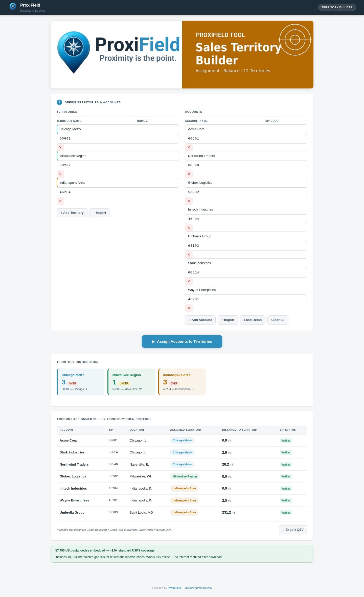Viewport: 364px width, 597px height.
Task: Delete the Globex Logistics account
Action: tap(189, 201)
